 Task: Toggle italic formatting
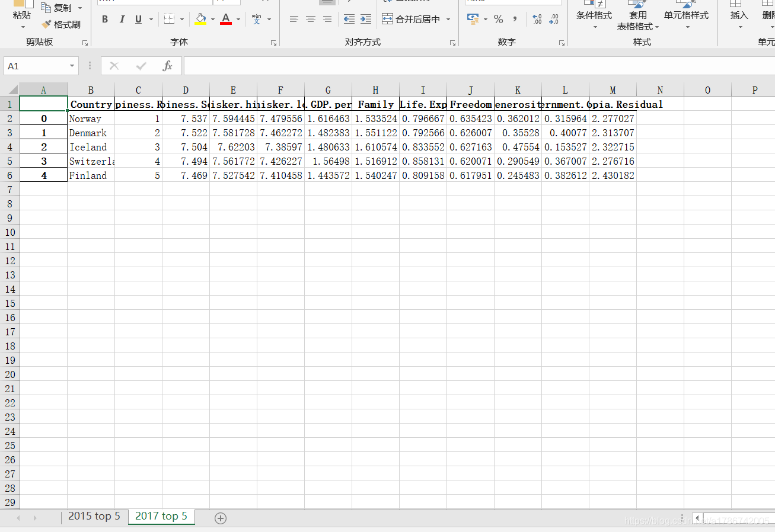pos(122,19)
